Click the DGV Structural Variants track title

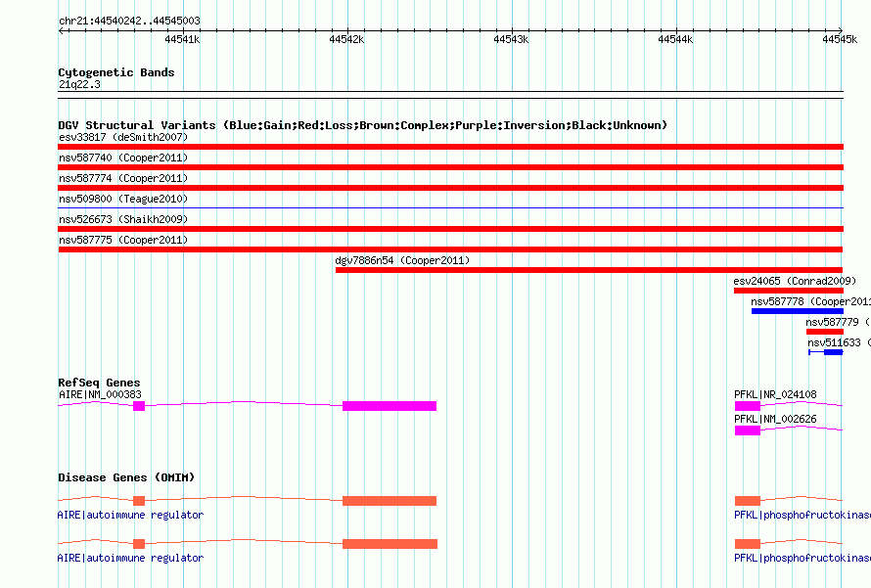(x=363, y=125)
